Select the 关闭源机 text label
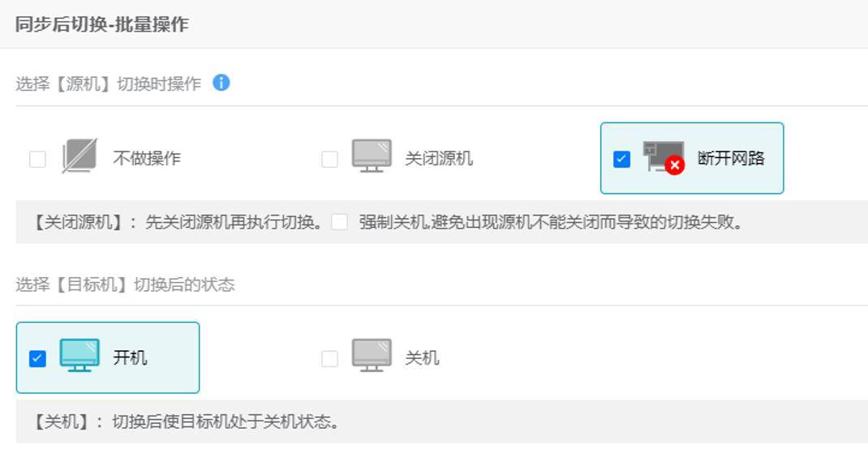 pos(439,159)
